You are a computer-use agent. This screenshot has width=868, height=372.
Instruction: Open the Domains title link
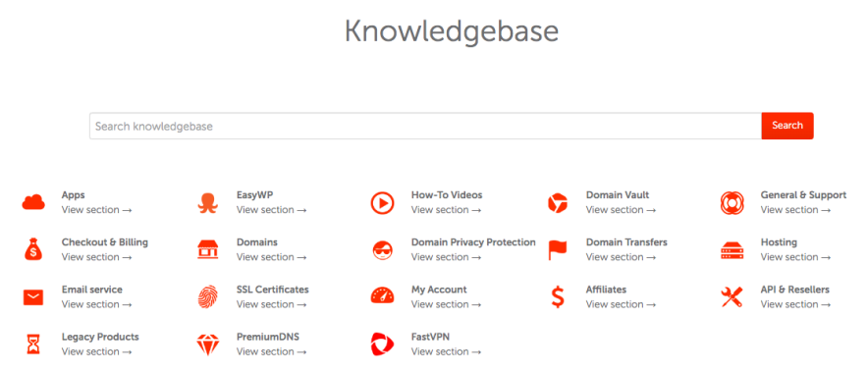point(257,242)
